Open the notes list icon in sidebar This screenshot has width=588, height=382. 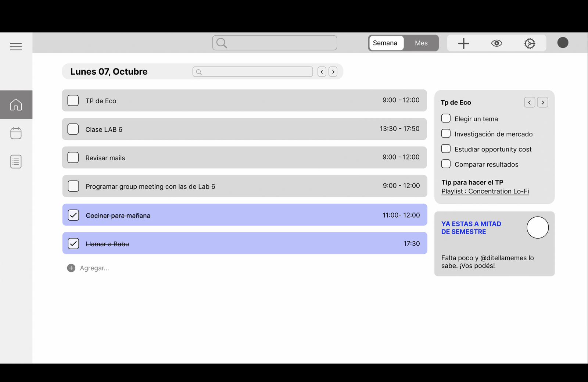pyautogui.click(x=16, y=161)
